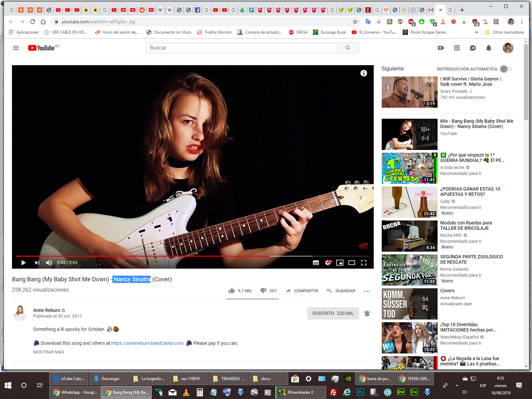The width and height of the screenshot is (532, 399).
Task: Open the miniplayer
Action: click(339, 263)
